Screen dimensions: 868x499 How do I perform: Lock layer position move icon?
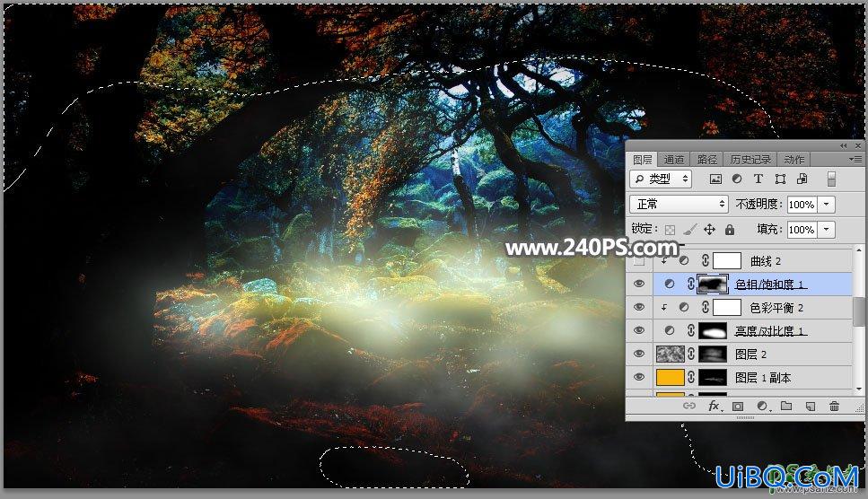(710, 230)
